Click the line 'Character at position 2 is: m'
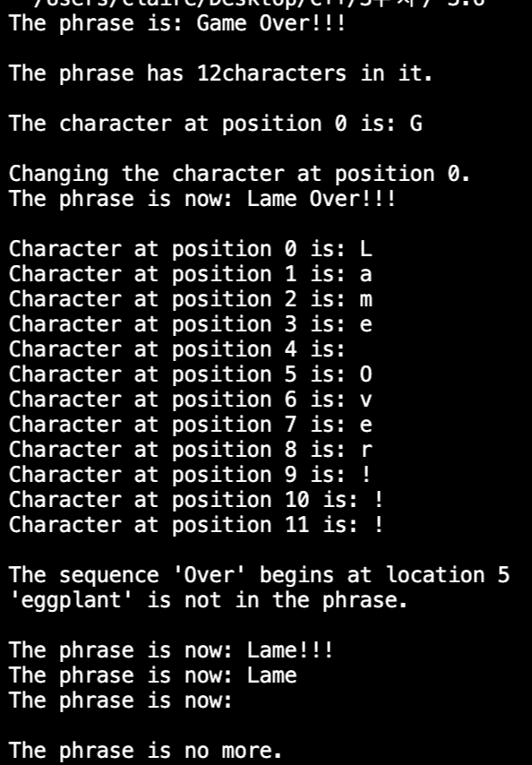 point(191,299)
